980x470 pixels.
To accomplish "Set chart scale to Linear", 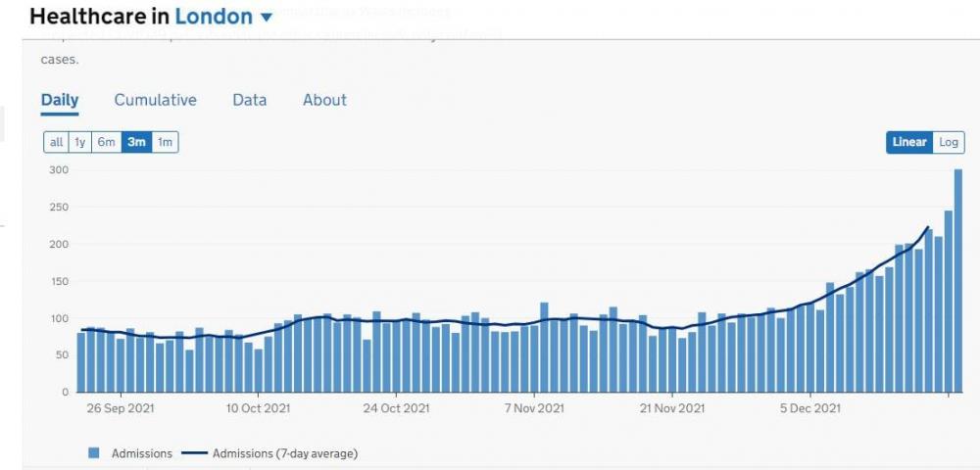I will click(909, 142).
